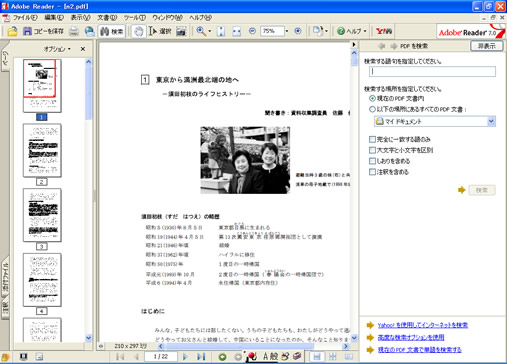
Task: Open the Tools menu
Action: click(135, 17)
